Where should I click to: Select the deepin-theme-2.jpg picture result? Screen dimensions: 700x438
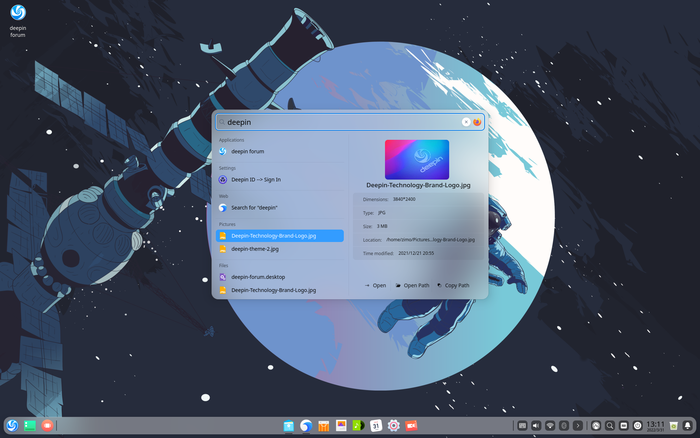tap(280, 249)
